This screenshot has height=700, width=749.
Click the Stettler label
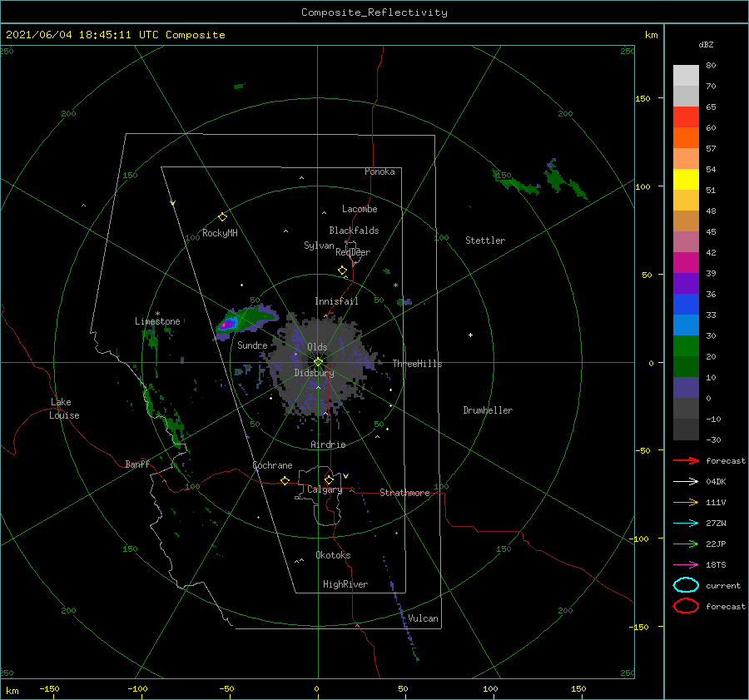pos(485,241)
